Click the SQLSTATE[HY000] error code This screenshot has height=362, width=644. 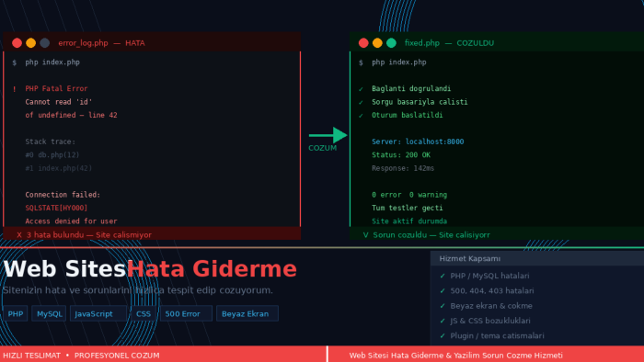56,208
